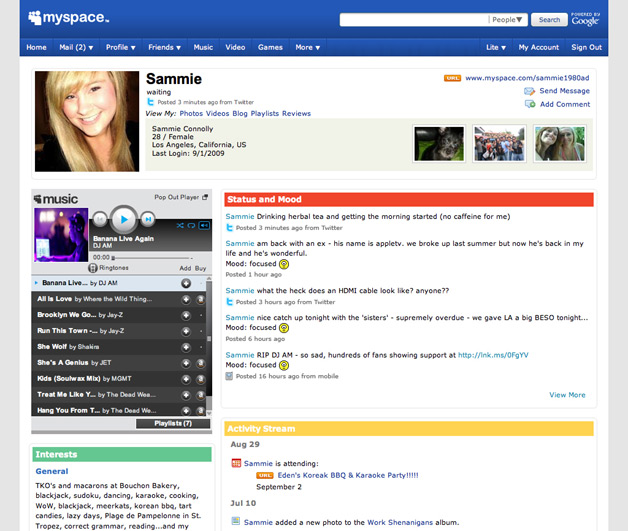Expand the More menu
Image resolution: width=628 pixels, height=531 pixels.
[308, 47]
